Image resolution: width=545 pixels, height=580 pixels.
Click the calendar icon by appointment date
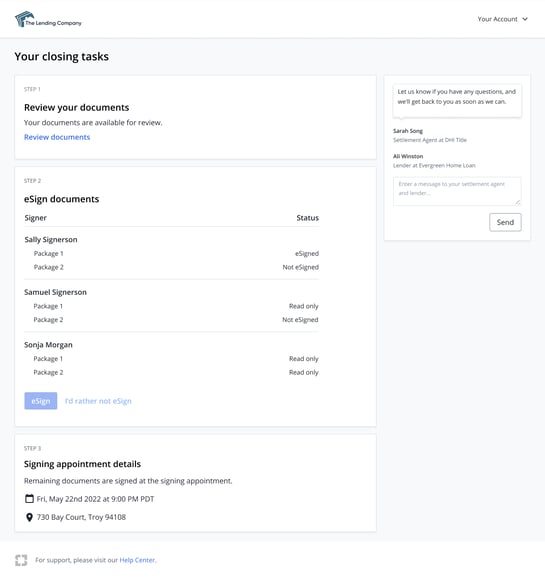click(29, 499)
